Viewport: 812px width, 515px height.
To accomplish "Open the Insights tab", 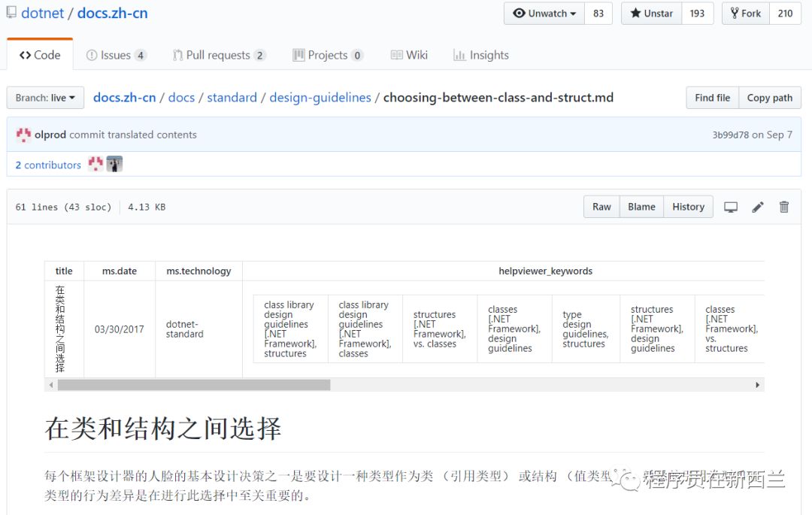I will click(481, 55).
